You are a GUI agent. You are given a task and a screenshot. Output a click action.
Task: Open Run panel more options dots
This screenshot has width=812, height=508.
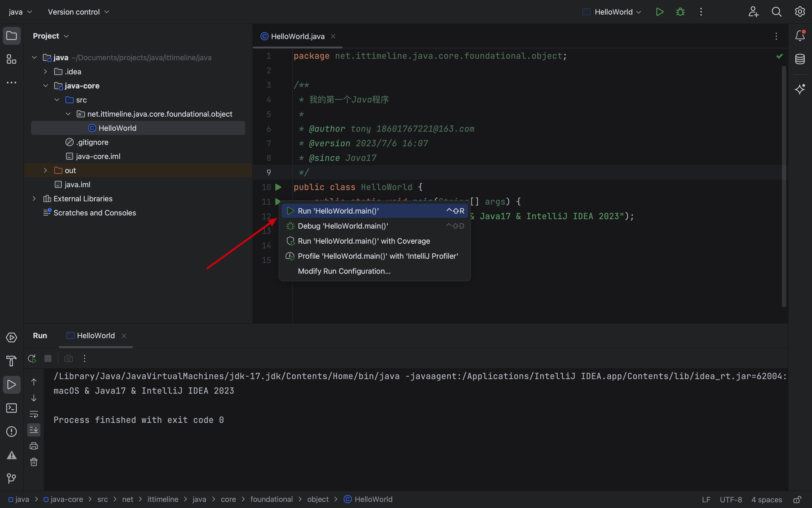85,358
